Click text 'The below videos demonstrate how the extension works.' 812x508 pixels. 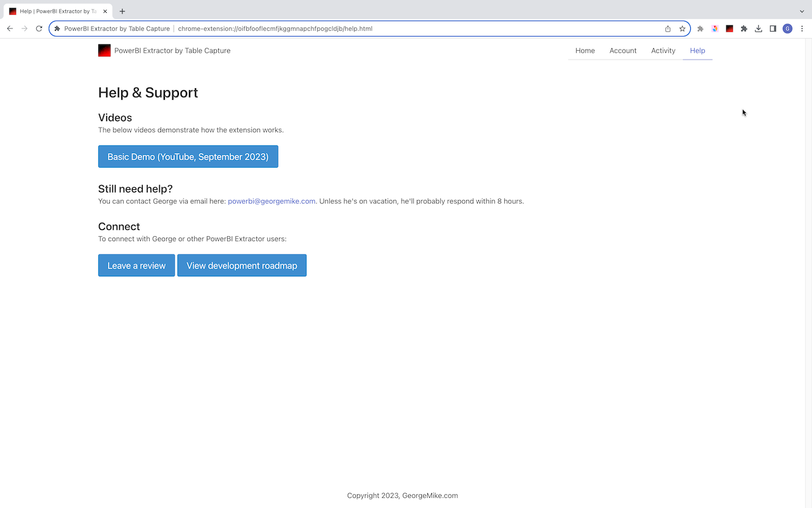(191, 130)
